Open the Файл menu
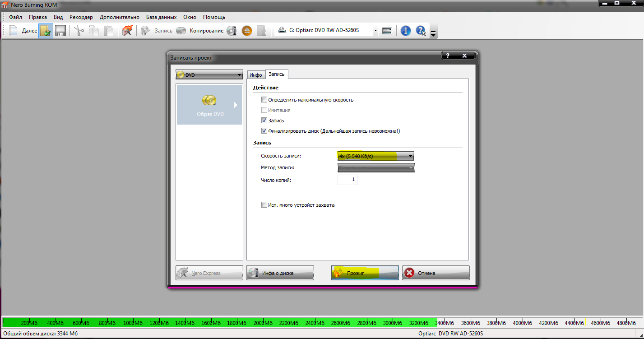Image resolution: width=644 pixels, height=339 pixels. click(15, 17)
